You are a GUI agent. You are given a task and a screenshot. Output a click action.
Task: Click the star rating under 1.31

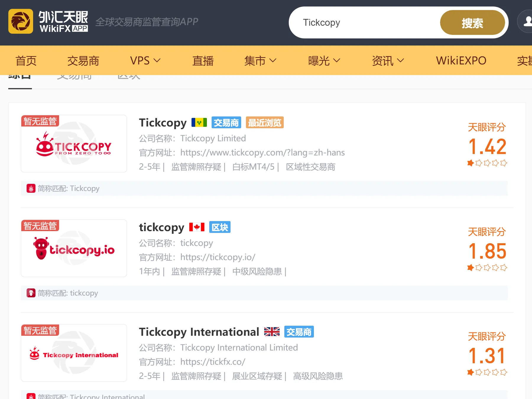[487, 372]
